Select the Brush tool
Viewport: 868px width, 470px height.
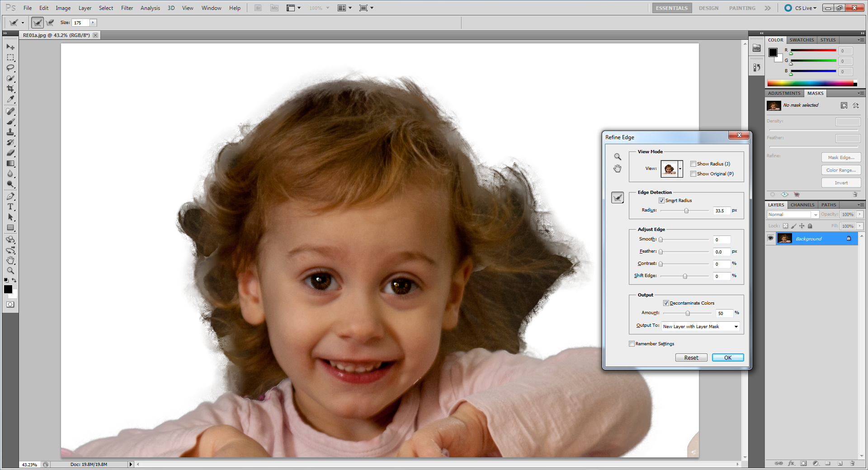coord(10,122)
